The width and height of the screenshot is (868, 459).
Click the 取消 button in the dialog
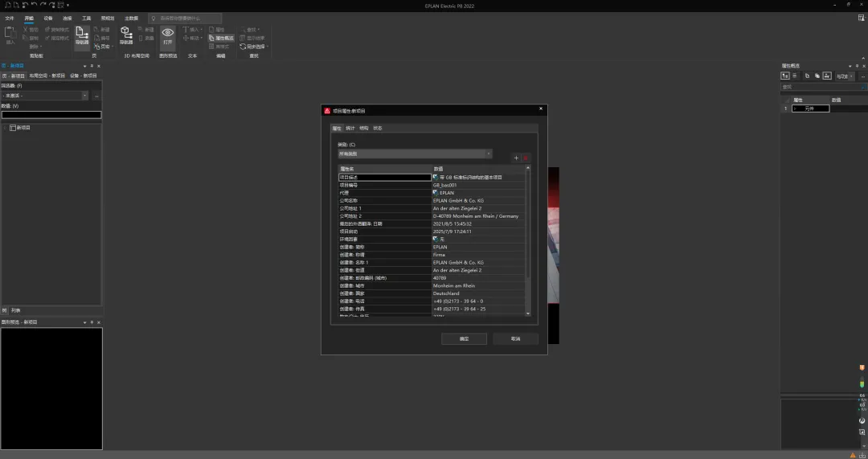click(x=515, y=339)
